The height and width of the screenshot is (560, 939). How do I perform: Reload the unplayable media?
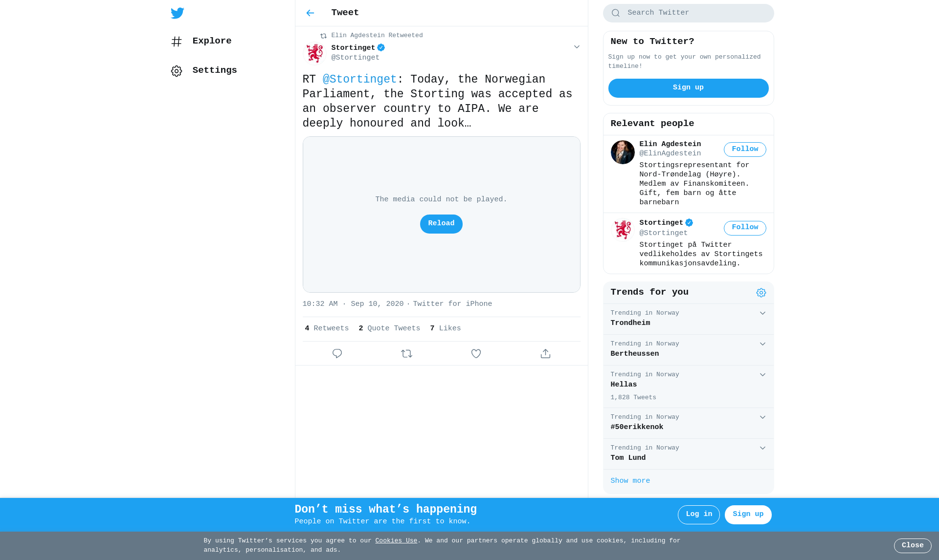pos(441,224)
